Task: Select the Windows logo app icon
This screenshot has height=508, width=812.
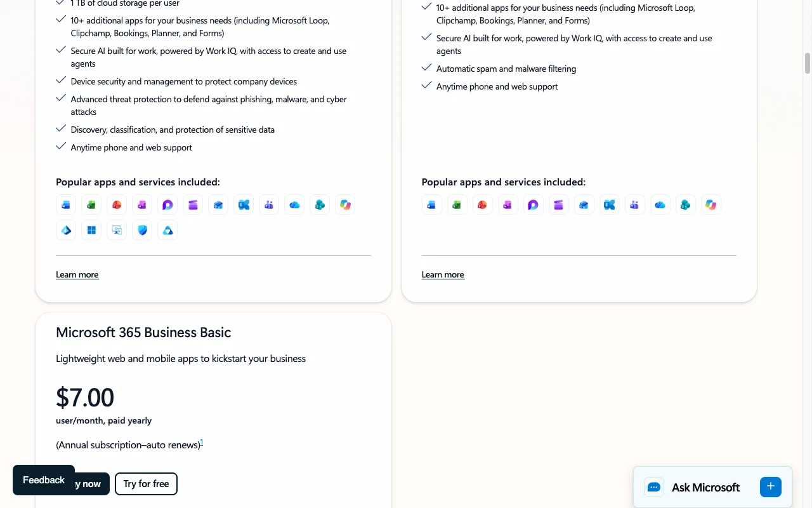Action: coord(91,230)
